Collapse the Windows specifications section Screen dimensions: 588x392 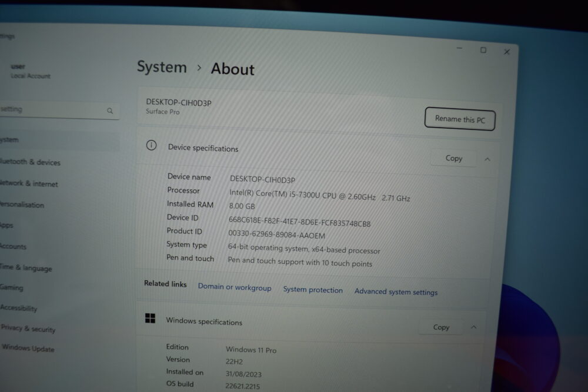click(473, 327)
